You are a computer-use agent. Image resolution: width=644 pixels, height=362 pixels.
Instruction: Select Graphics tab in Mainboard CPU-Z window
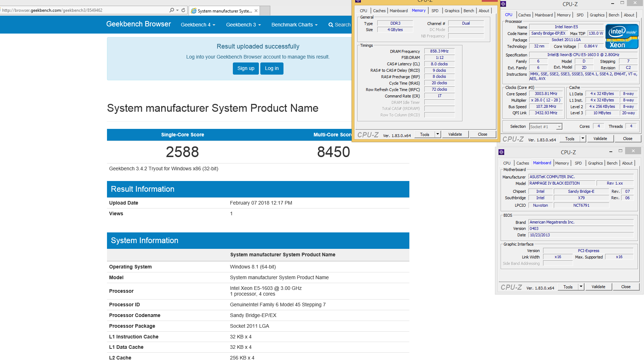click(595, 163)
